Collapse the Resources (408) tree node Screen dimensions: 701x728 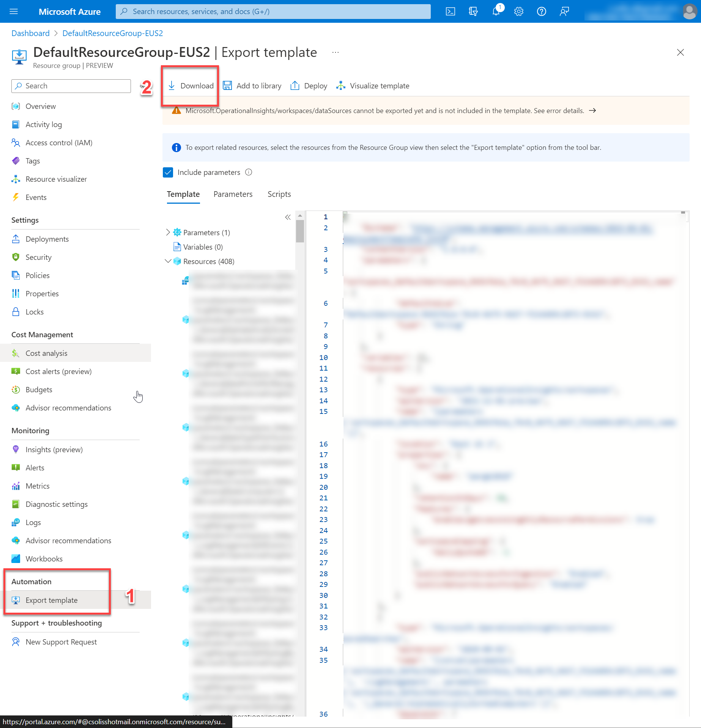click(168, 261)
